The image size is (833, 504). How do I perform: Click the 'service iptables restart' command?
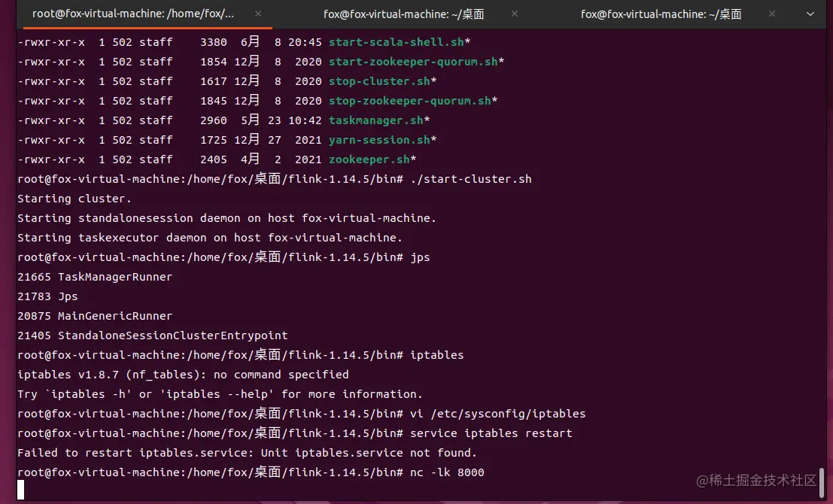click(491, 433)
